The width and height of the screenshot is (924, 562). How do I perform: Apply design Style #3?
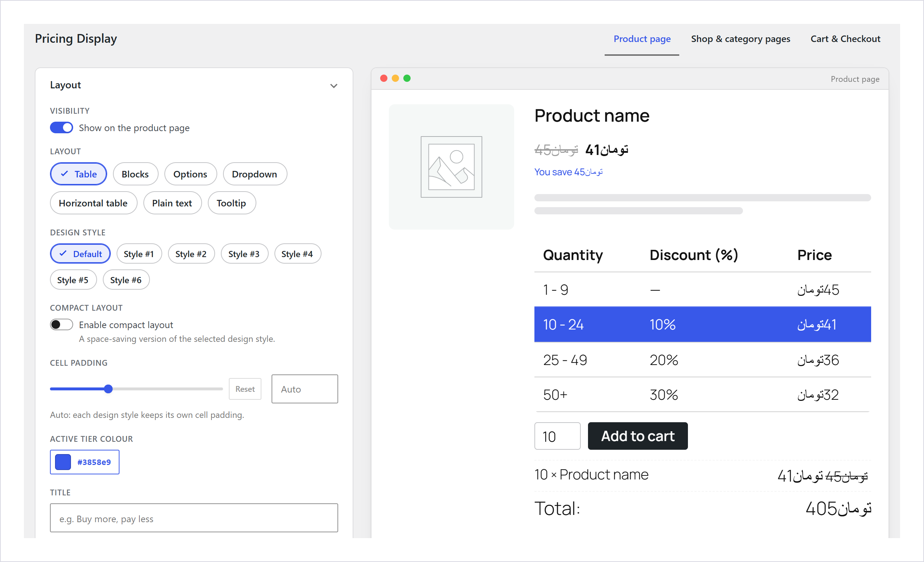[x=244, y=253]
